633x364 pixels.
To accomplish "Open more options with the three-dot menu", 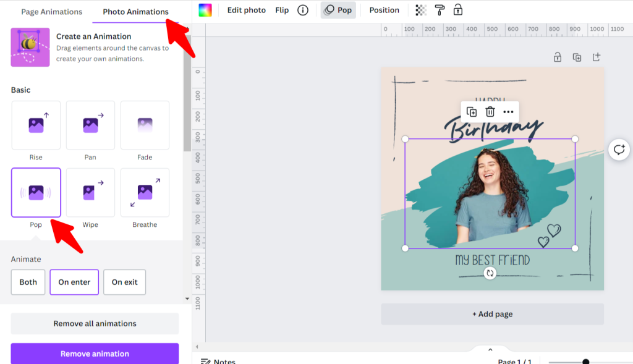I will pos(509,112).
